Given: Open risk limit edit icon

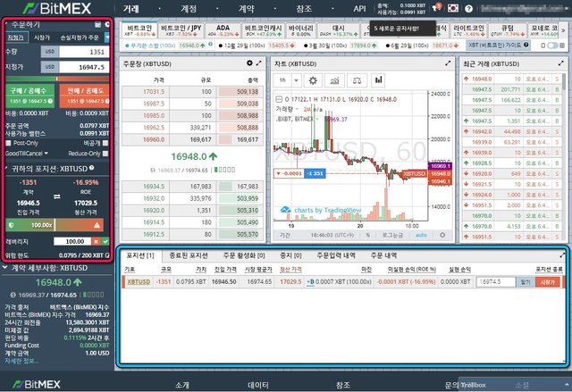Looking at the screenshot, I should tap(107, 255).
